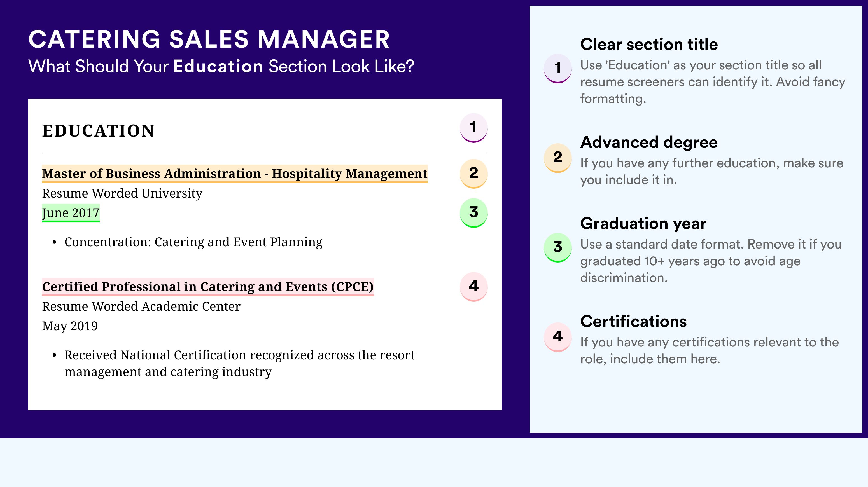This screenshot has height=487, width=868.
Task: Click the Certified Professional in Catering and Events title
Action: click(x=207, y=287)
